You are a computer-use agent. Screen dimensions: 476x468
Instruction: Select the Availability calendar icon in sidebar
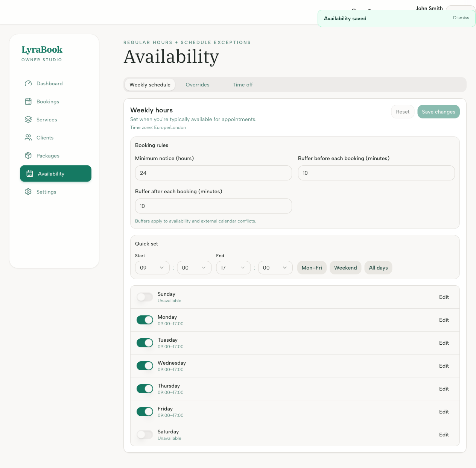(30, 174)
